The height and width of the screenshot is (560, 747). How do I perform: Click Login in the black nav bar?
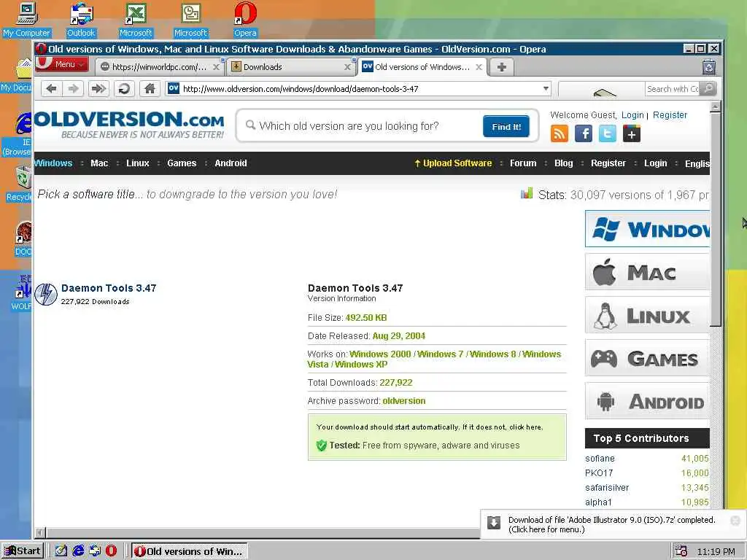(x=656, y=163)
